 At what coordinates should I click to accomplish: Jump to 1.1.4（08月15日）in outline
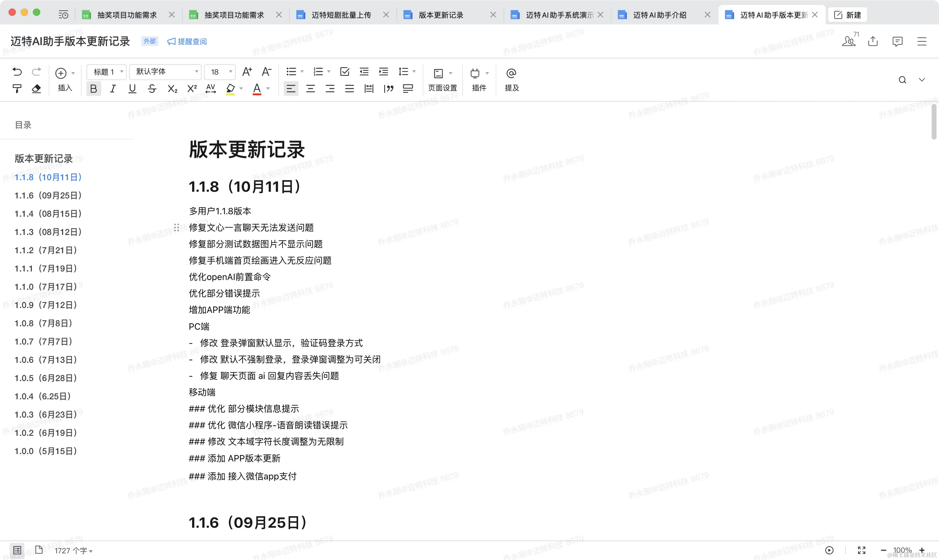[x=48, y=214]
